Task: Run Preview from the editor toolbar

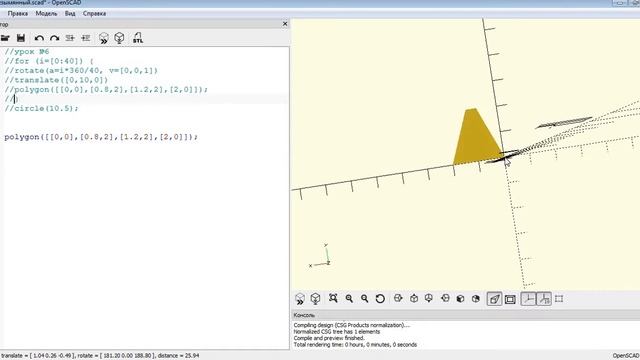Action: tap(104, 38)
